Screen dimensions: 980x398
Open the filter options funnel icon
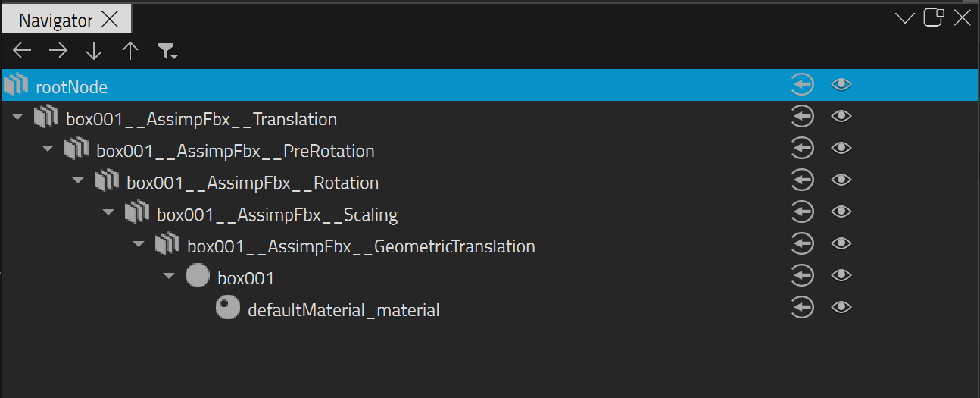pyautogui.click(x=167, y=52)
